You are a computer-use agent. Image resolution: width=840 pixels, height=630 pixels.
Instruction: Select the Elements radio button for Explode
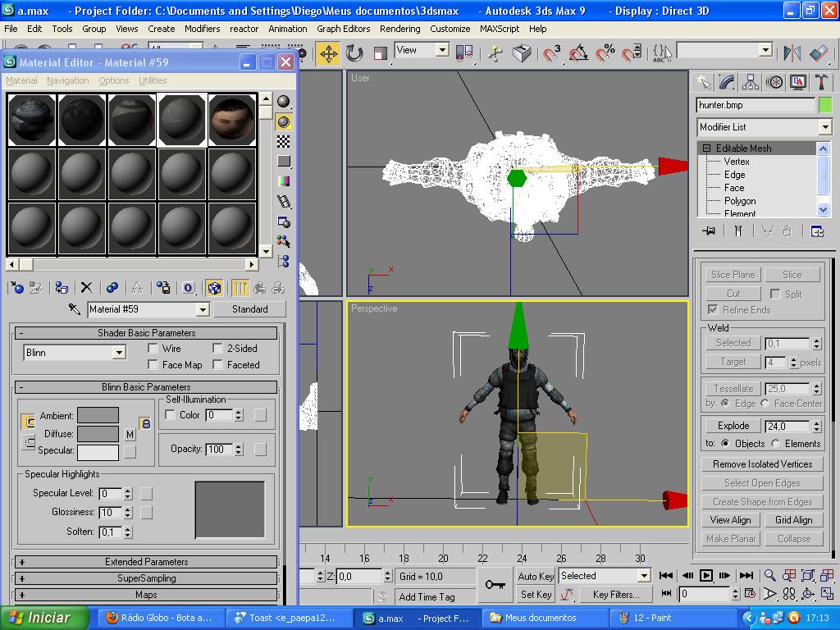(x=775, y=444)
